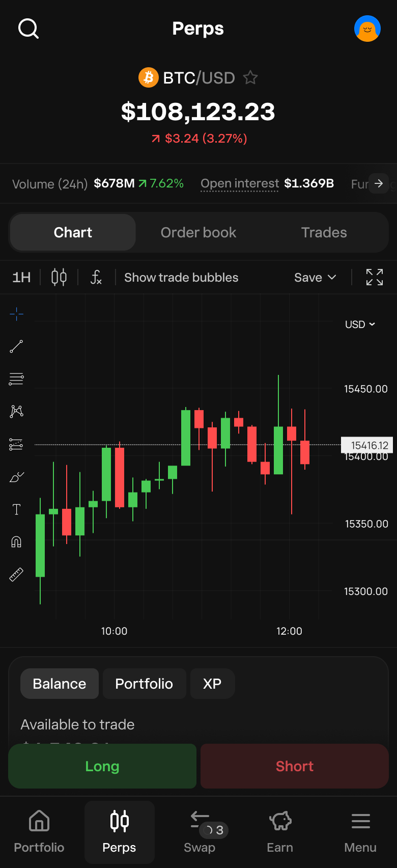Screen dimensions: 397x868
Task: Open the 1H timeframe selector
Action: (21, 278)
